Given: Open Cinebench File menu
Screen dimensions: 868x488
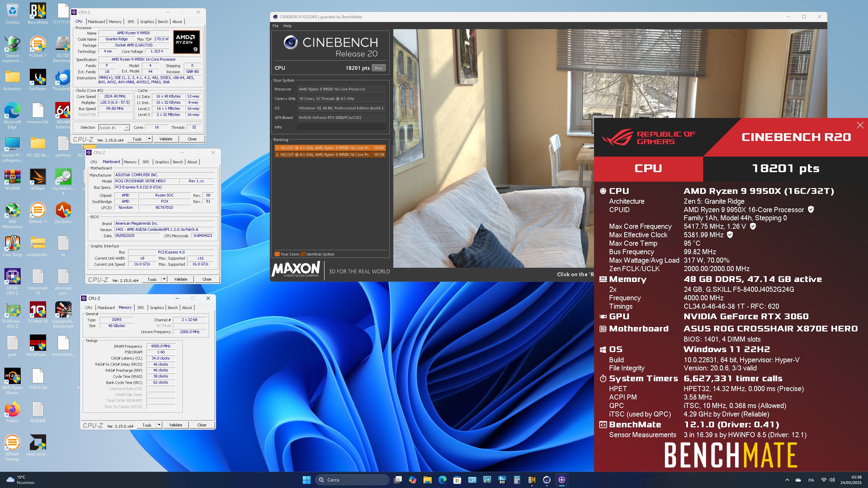Looking at the screenshot, I should click(276, 26).
